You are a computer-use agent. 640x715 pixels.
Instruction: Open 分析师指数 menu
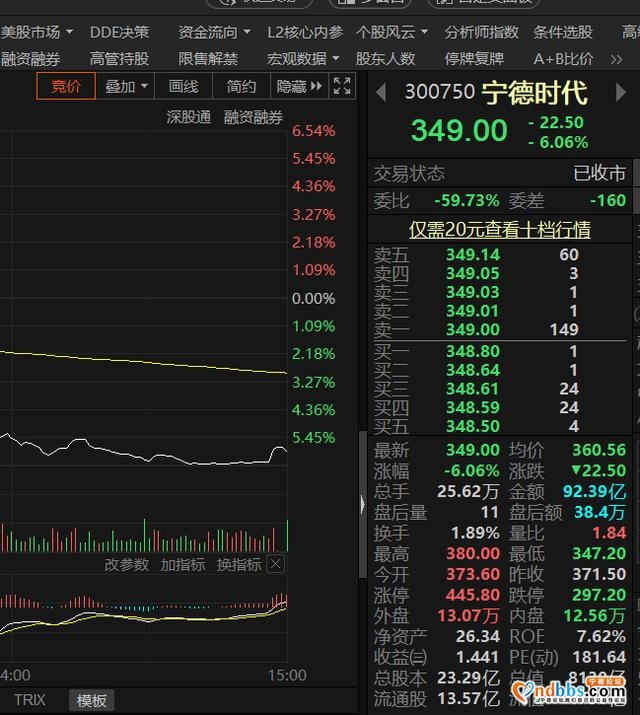481,32
